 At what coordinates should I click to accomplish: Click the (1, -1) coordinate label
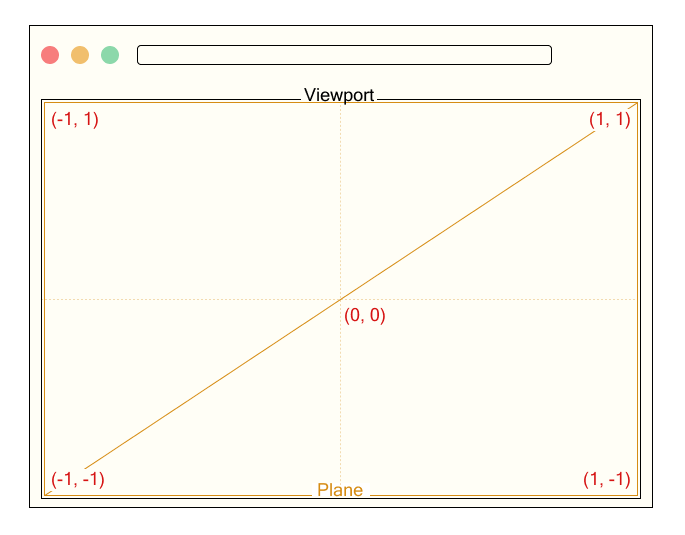(x=607, y=479)
